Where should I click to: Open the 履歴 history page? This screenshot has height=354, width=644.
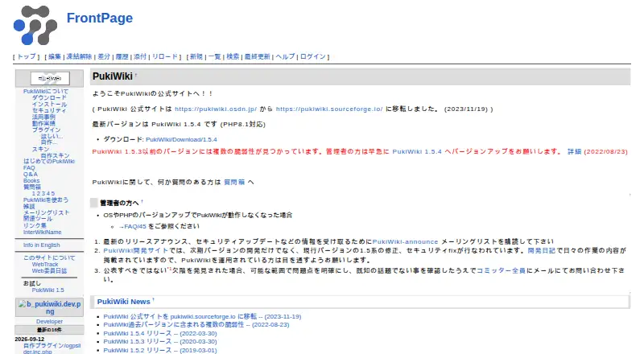(x=122, y=56)
